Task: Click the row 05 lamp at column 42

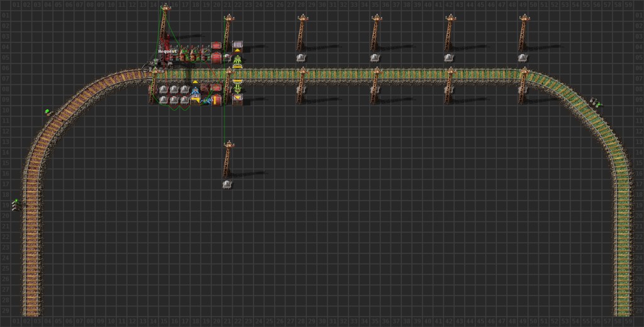Action: point(448,57)
